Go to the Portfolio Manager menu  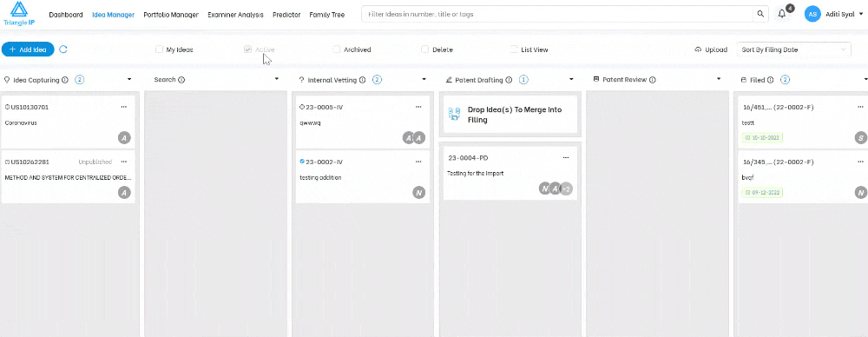tap(170, 15)
